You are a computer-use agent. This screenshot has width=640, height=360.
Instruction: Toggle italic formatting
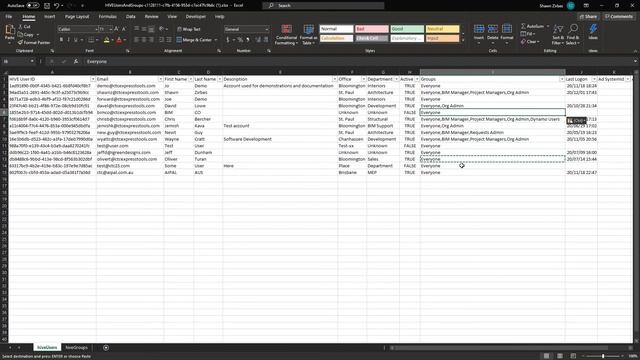pyautogui.click(x=68, y=40)
